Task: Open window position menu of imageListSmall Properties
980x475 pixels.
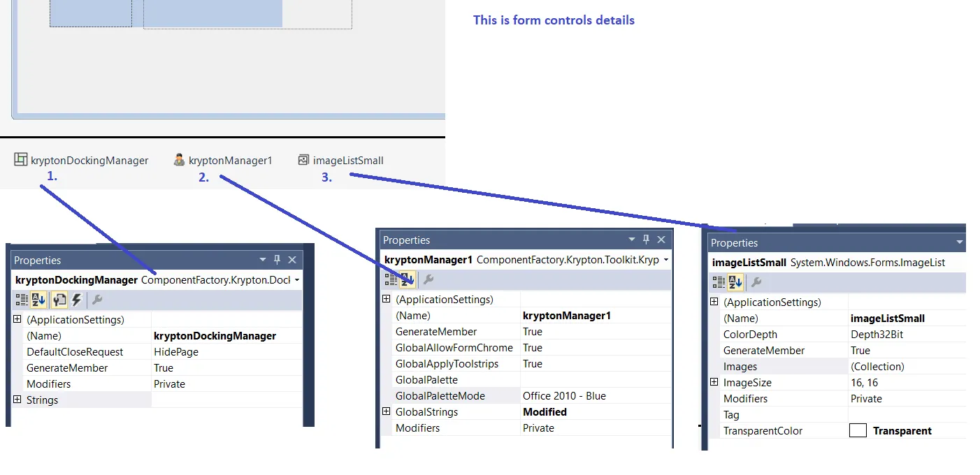Action: [x=960, y=242]
